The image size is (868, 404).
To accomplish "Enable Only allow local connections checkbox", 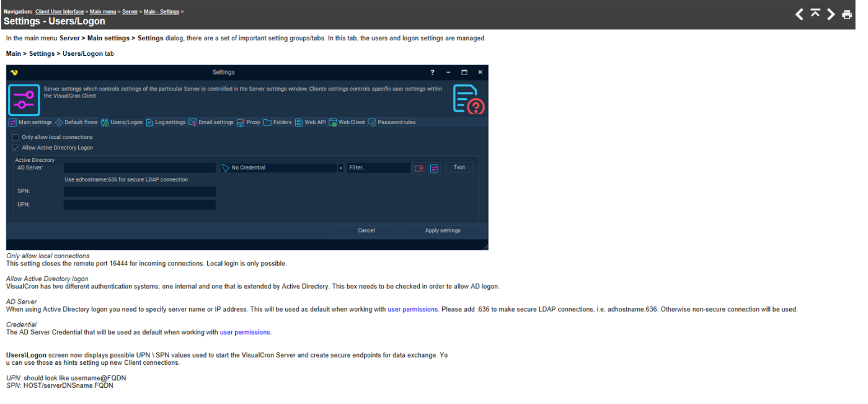I will click(x=16, y=137).
